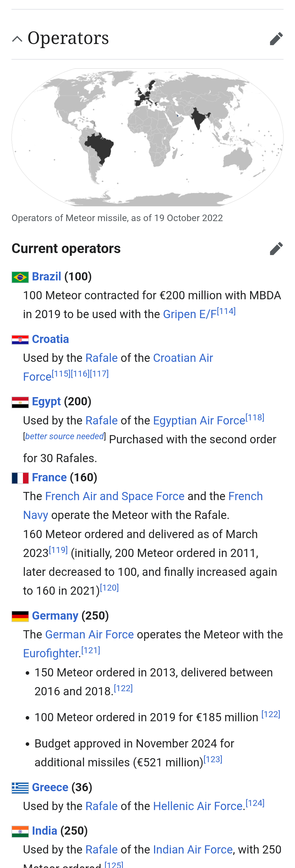Click the Brazil flag icon
The width and height of the screenshot is (295, 868).
tap(20, 277)
